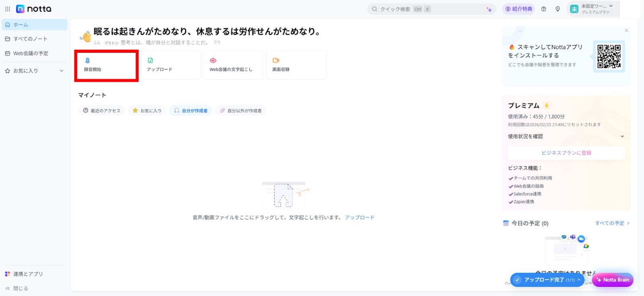Click ビジネスプランに登録 button
This screenshot has height=296, width=644.
click(566, 153)
